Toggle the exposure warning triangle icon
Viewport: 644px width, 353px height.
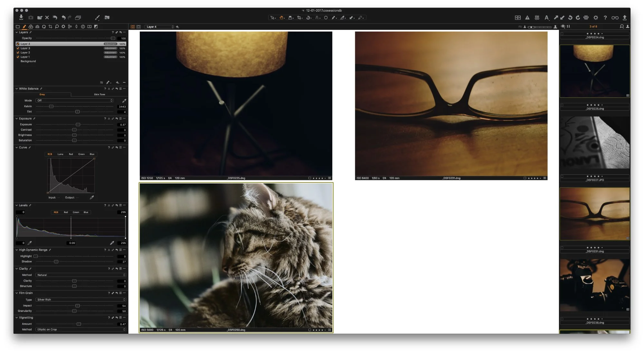coord(527,18)
